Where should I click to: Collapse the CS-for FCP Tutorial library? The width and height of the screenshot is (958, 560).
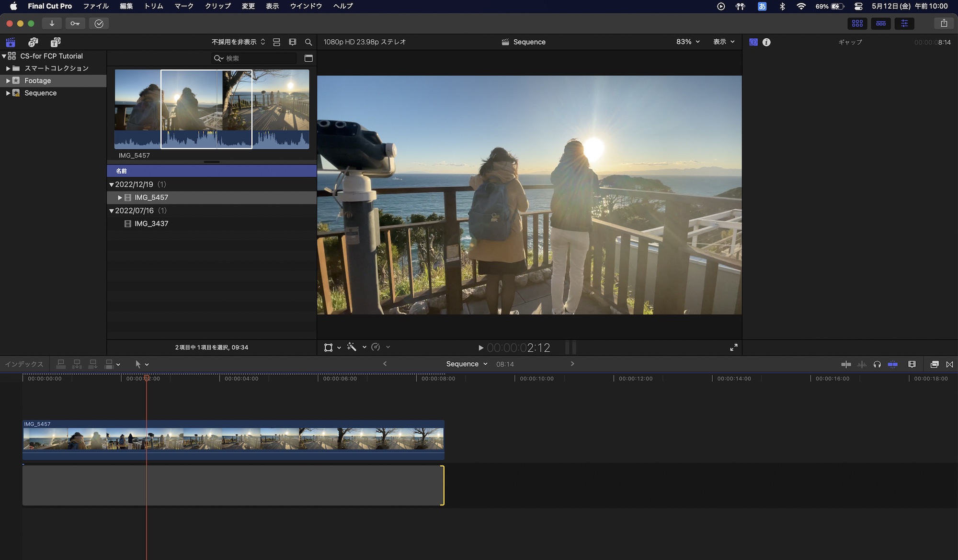point(4,56)
